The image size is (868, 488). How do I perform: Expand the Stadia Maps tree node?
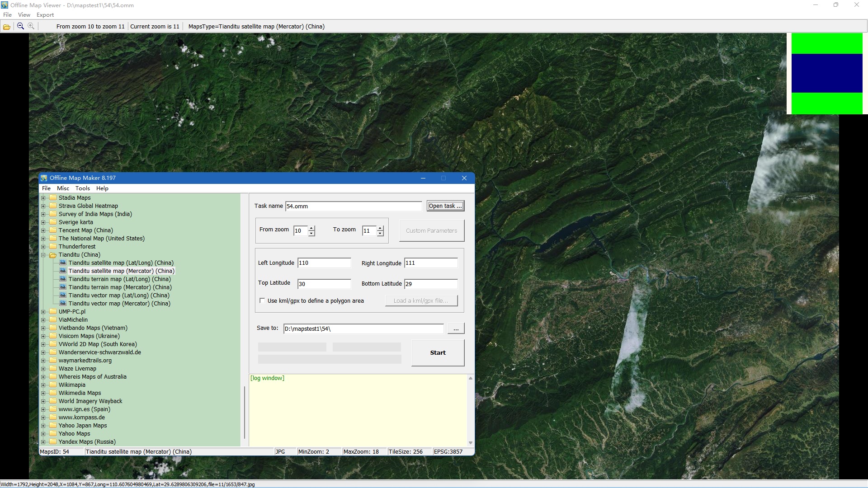tap(43, 198)
